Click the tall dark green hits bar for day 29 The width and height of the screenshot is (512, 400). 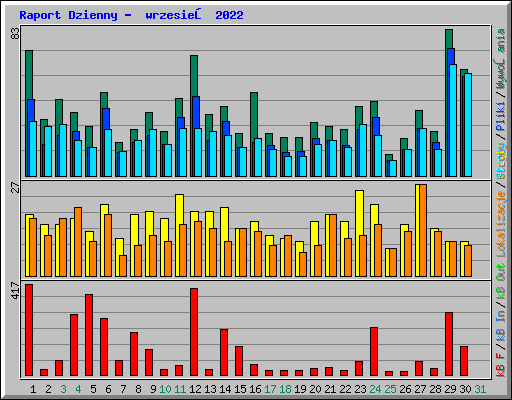coord(449,38)
